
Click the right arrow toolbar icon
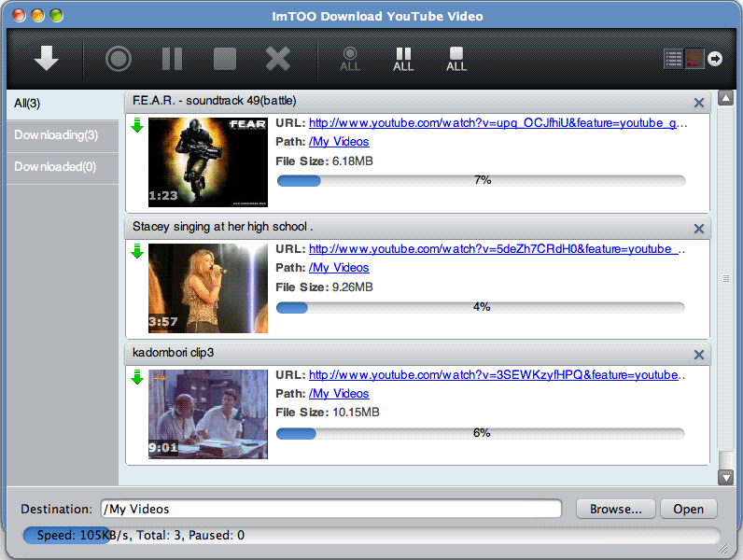click(x=715, y=59)
